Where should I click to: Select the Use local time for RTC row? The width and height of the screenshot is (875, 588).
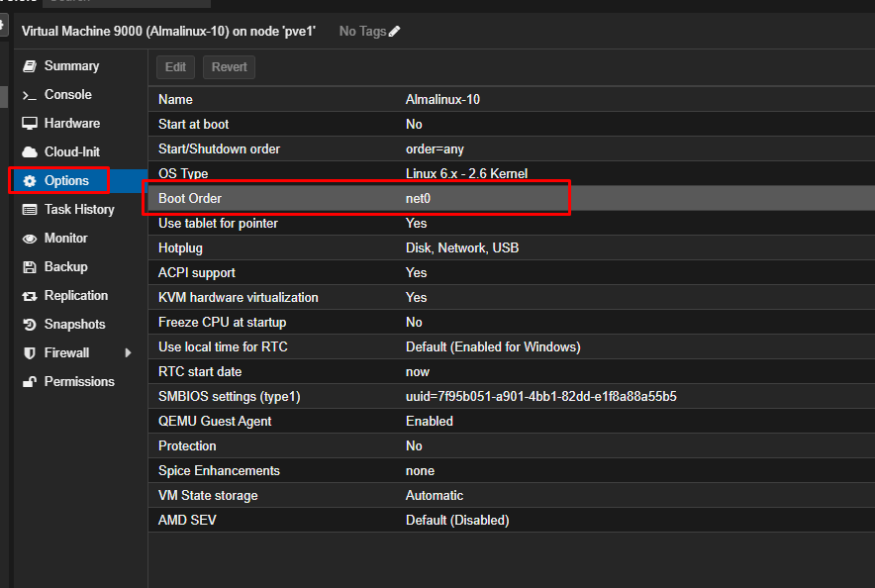point(511,347)
